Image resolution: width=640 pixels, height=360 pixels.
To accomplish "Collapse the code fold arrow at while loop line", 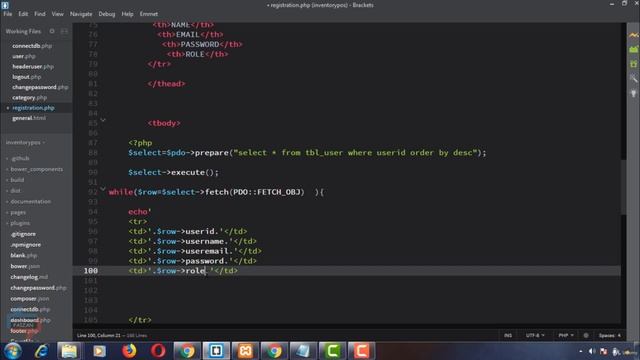I will pyautogui.click(x=103, y=189).
